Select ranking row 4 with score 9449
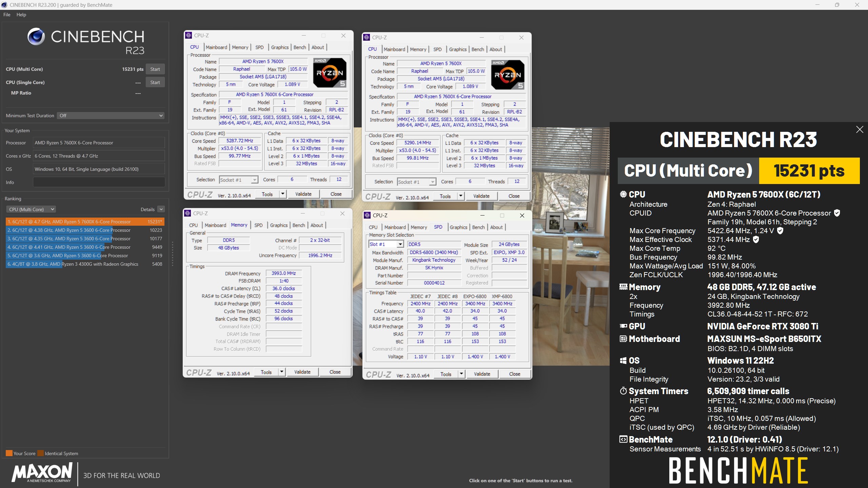The width and height of the screenshot is (868, 488). [85, 247]
